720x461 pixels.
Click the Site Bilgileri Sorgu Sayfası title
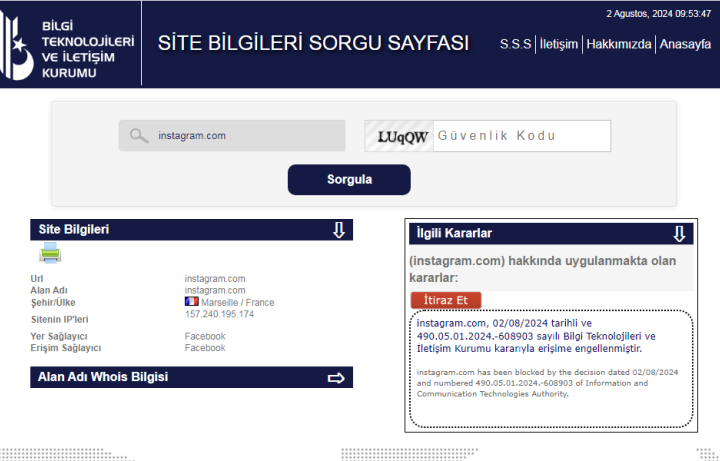[x=313, y=43]
